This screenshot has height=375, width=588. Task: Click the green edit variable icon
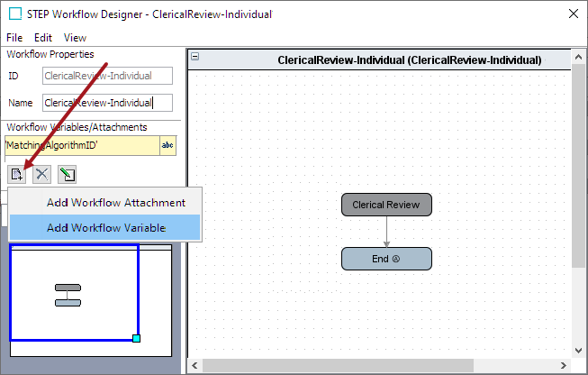click(67, 174)
